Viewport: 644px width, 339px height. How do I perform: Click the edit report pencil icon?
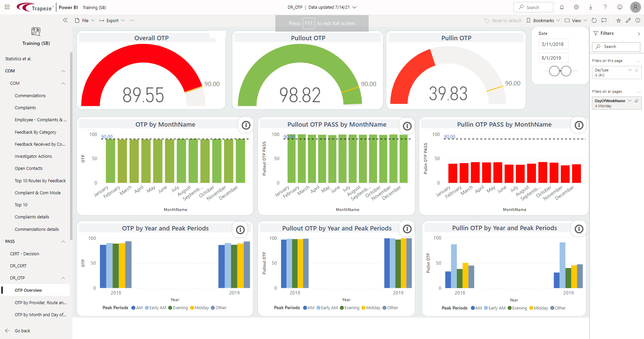tap(628, 20)
